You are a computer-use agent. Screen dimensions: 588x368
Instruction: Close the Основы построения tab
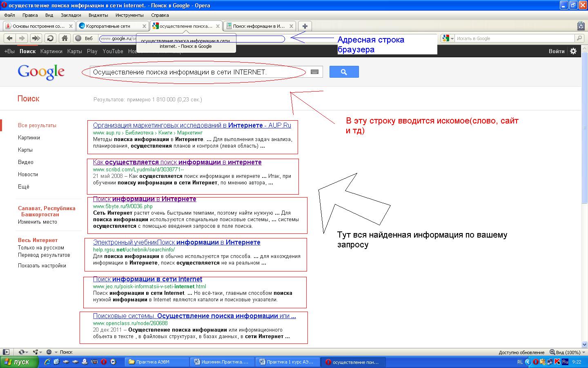(x=71, y=26)
